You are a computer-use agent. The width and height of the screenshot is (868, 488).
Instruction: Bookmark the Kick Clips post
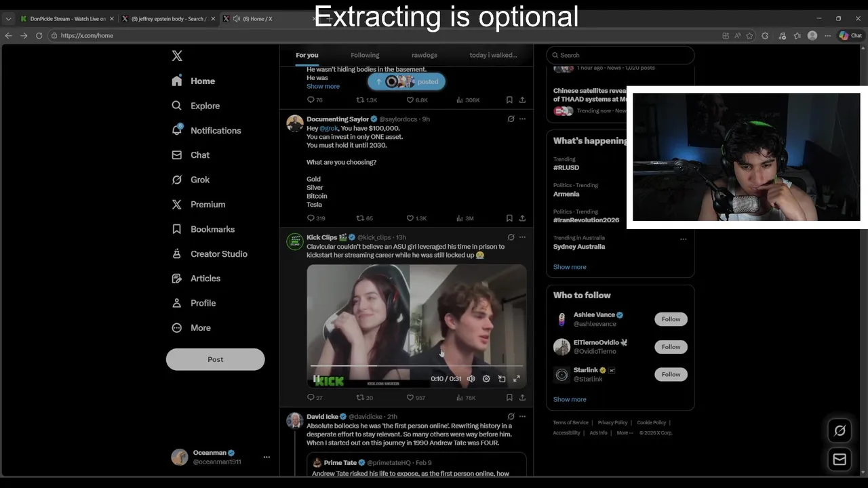pos(509,398)
